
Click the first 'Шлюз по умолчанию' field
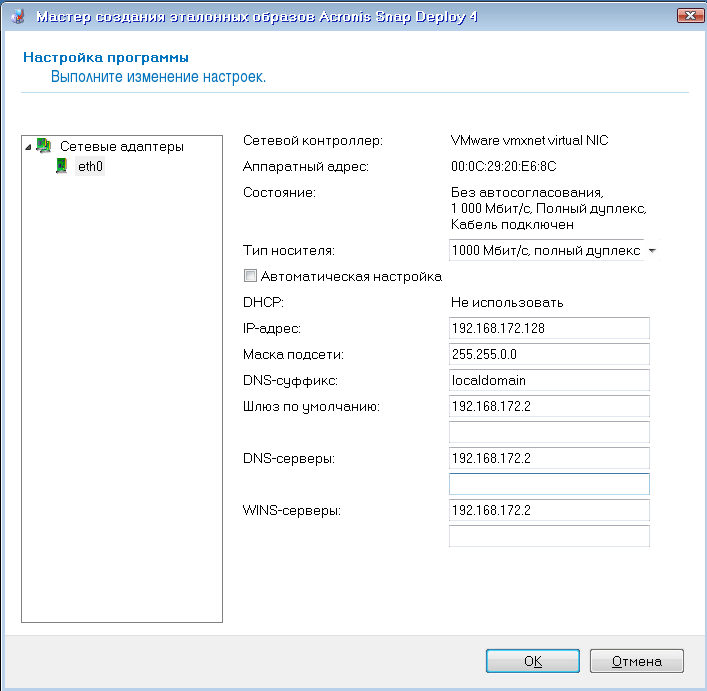click(x=549, y=406)
